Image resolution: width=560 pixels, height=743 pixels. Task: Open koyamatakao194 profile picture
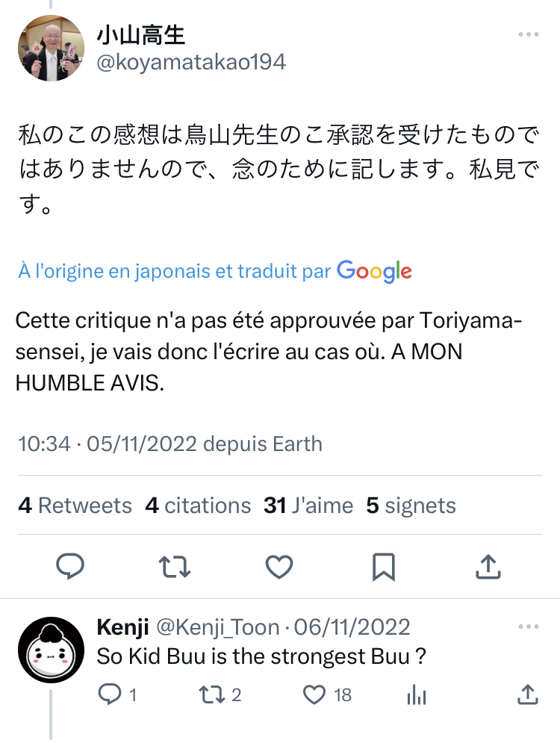(51, 49)
